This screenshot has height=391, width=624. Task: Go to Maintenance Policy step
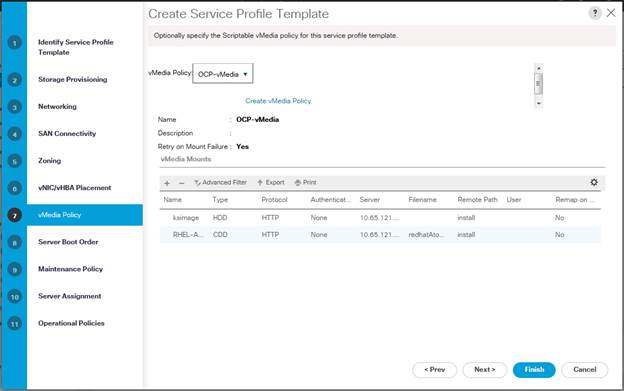coord(70,269)
